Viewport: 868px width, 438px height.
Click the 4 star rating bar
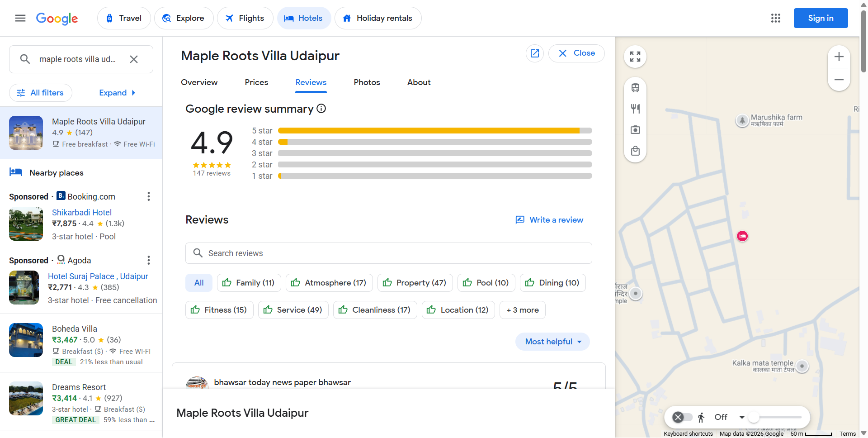[x=435, y=142]
